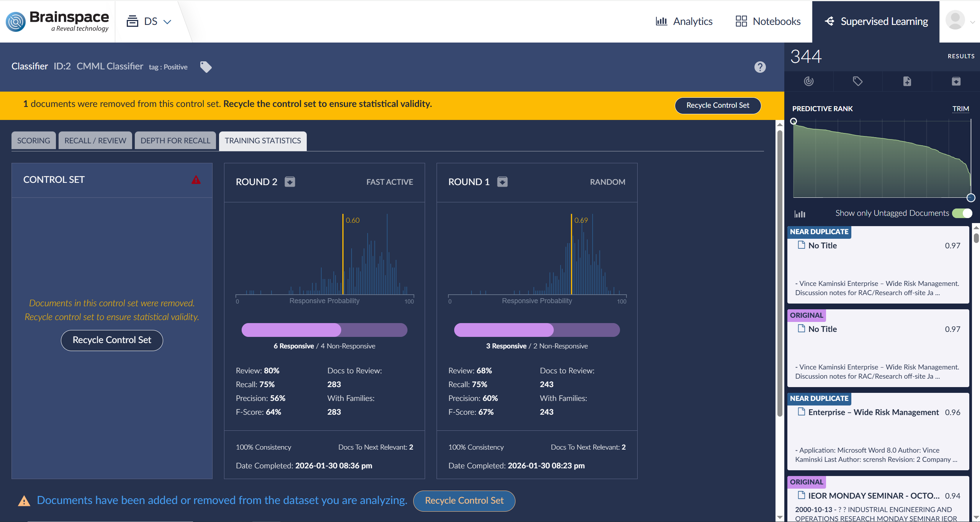This screenshot has width=980, height=522.
Task: Click the bar chart icon below predictive rank
Action: click(x=800, y=214)
